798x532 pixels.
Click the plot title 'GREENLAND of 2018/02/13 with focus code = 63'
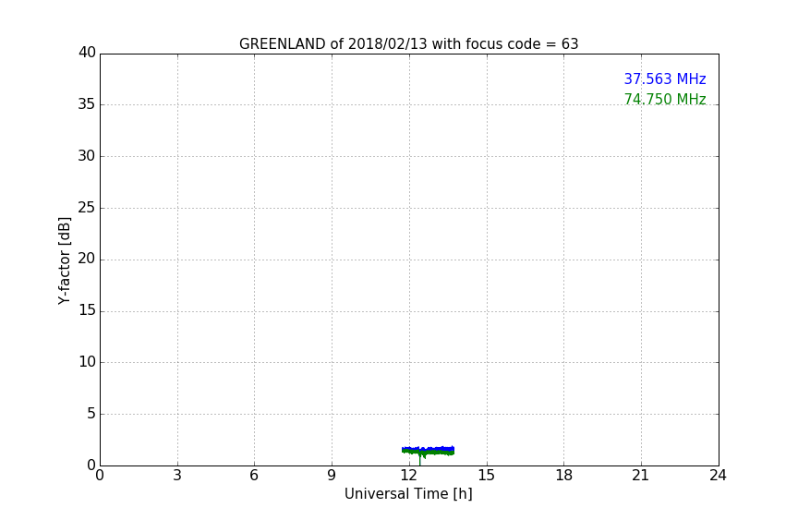click(408, 44)
